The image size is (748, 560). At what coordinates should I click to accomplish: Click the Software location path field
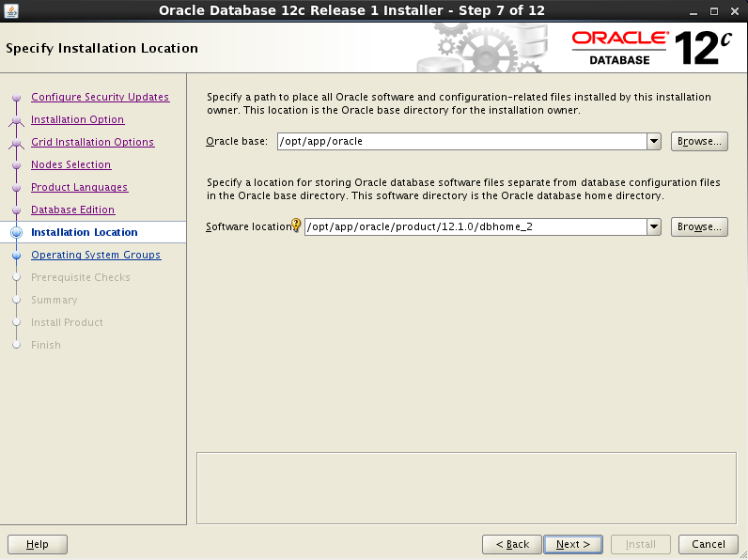pyautogui.click(x=475, y=226)
